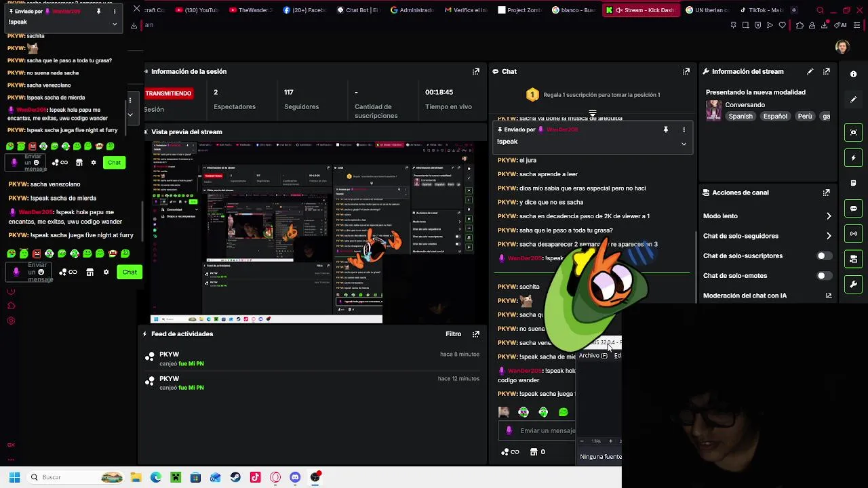
Task: Click the Español tag
Action: pos(775,117)
